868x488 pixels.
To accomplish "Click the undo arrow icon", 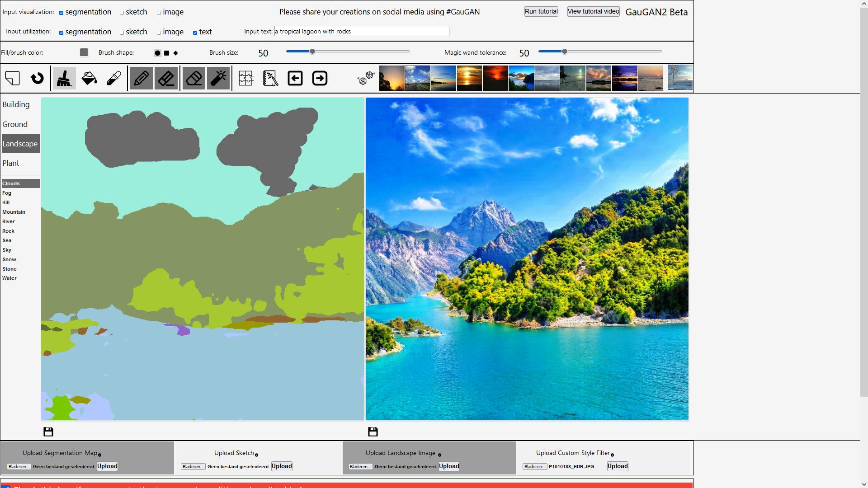I will coord(37,78).
